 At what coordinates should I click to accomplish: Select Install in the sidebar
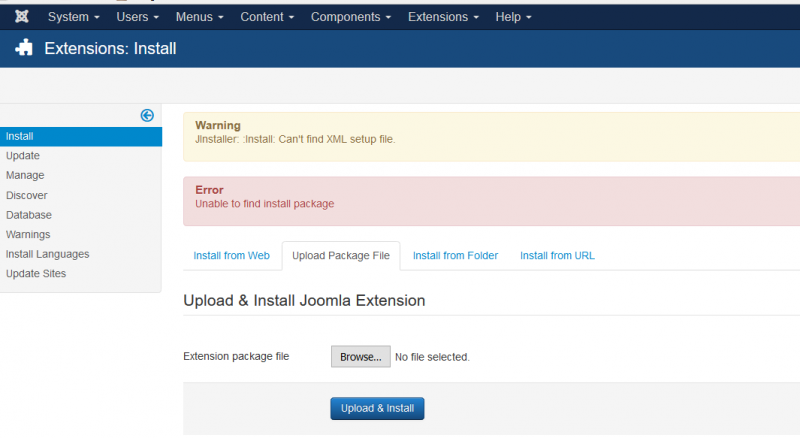tap(81, 136)
